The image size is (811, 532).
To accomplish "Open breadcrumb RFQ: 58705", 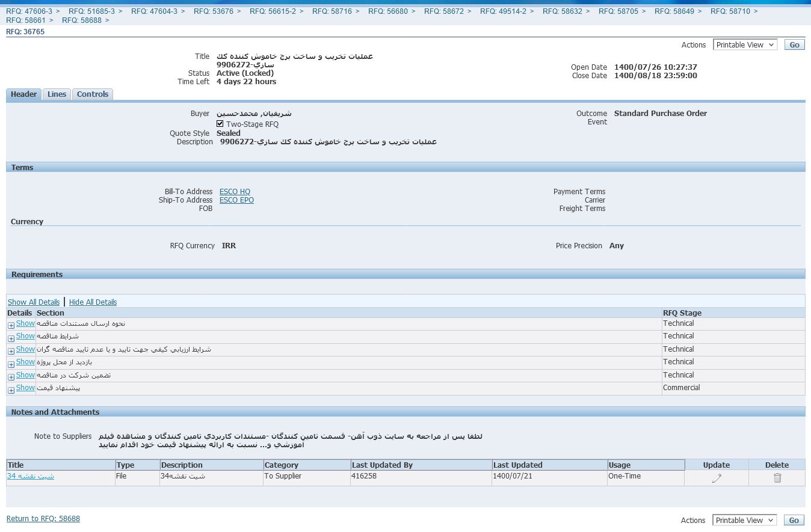I will tap(618, 11).
